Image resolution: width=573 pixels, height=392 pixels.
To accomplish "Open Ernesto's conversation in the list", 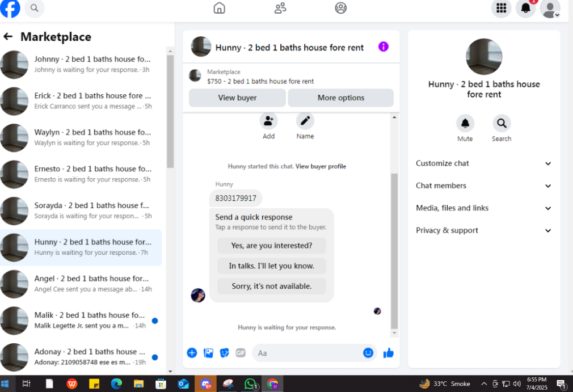I will point(81,174).
